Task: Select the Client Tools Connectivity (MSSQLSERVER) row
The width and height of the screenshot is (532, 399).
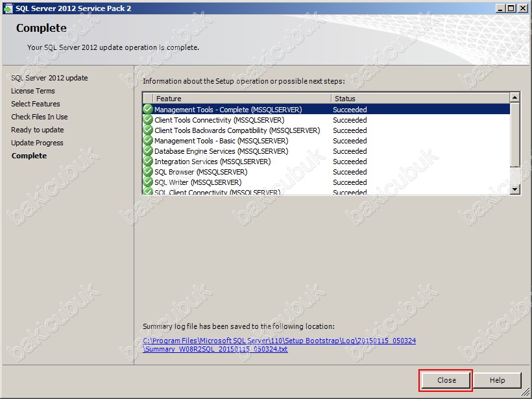Action: coord(326,120)
